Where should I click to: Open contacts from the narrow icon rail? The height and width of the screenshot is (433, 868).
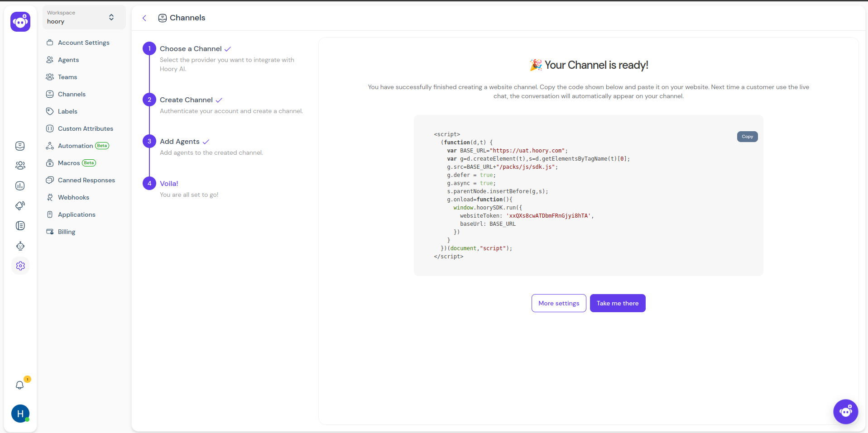point(20,166)
